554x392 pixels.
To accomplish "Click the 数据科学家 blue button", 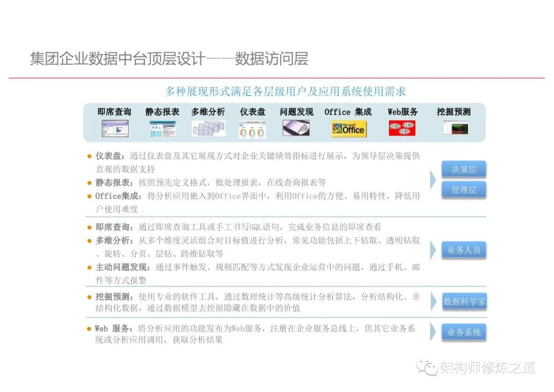I will pos(464,302).
